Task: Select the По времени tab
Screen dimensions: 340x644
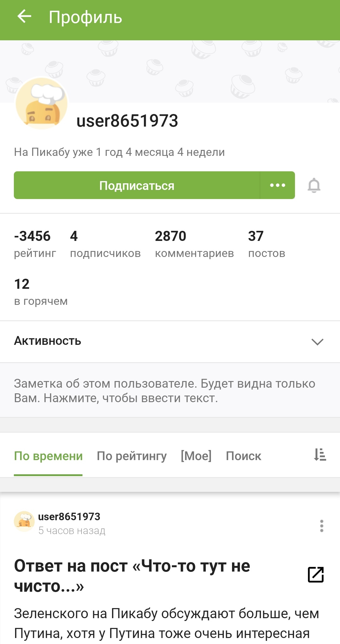Action: pos(48,456)
